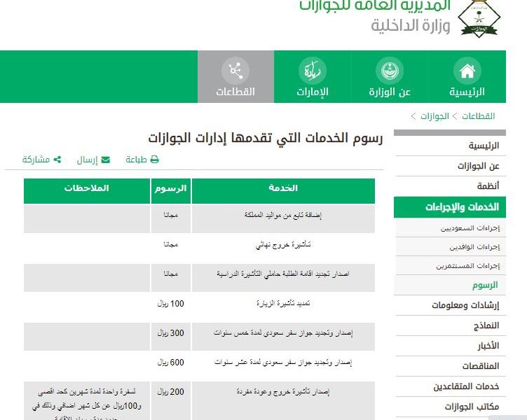The image size is (527, 420).
Task: Click the fee value 100 ريال
Action: point(171,304)
